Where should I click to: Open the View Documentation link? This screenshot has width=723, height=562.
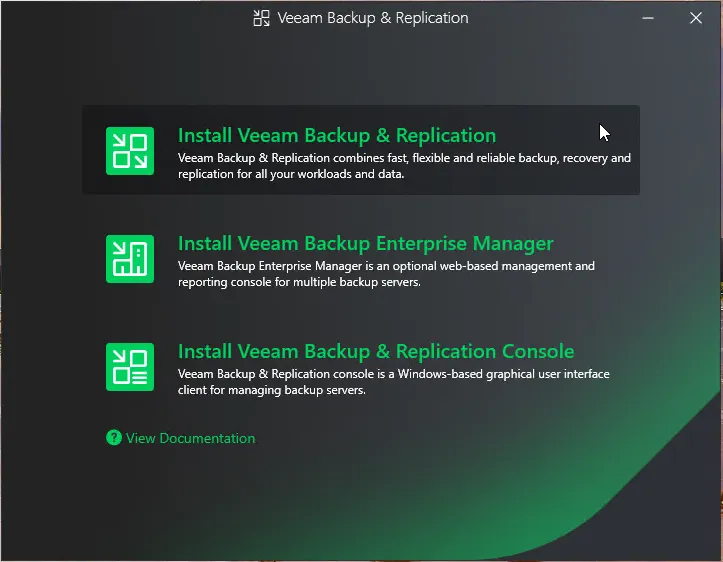pos(190,438)
